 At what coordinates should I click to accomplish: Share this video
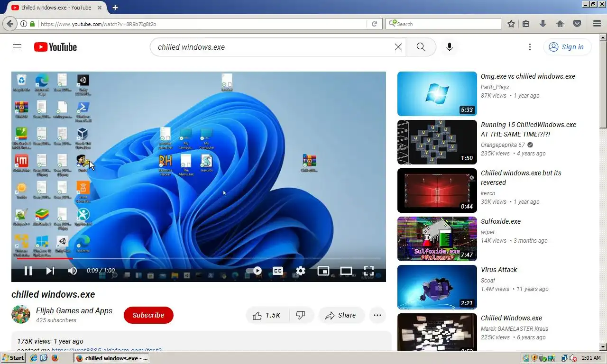(341, 315)
